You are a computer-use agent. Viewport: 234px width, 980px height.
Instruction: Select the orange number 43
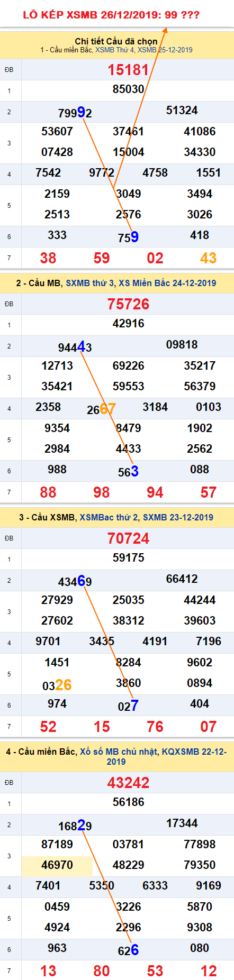point(209,258)
